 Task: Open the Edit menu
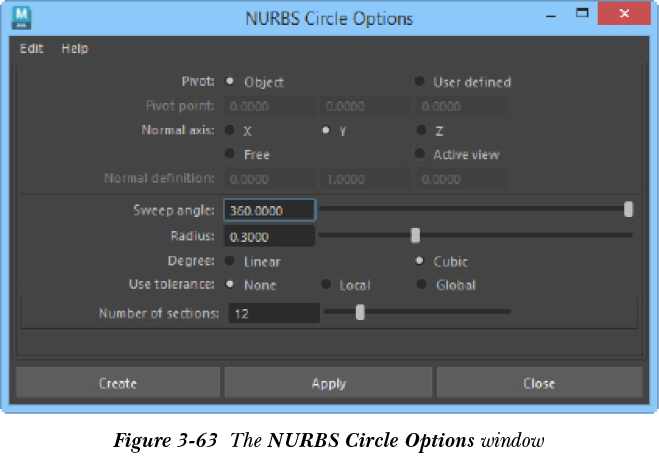tap(32, 48)
